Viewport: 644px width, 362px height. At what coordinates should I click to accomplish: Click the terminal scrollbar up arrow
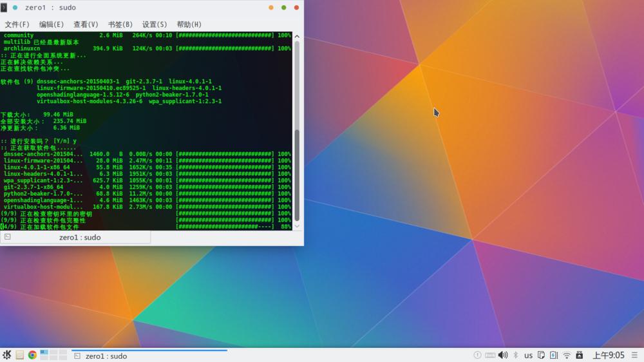point(297,36)
